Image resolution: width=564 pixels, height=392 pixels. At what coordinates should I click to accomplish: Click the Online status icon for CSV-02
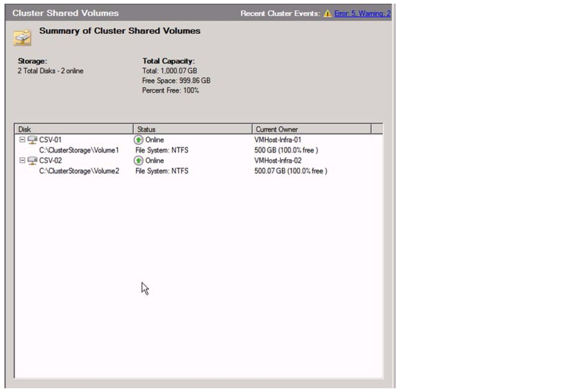pos(138,160)
